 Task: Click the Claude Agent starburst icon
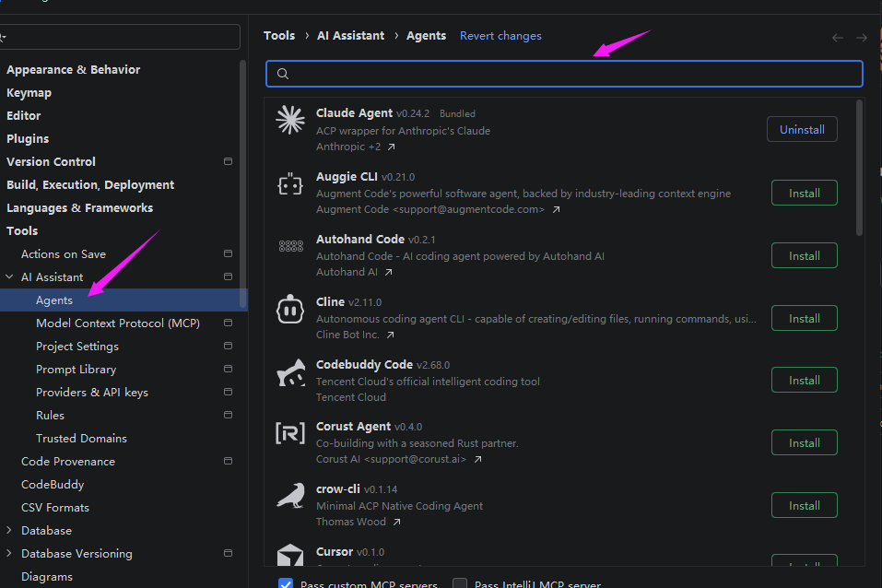pos(290,119)
